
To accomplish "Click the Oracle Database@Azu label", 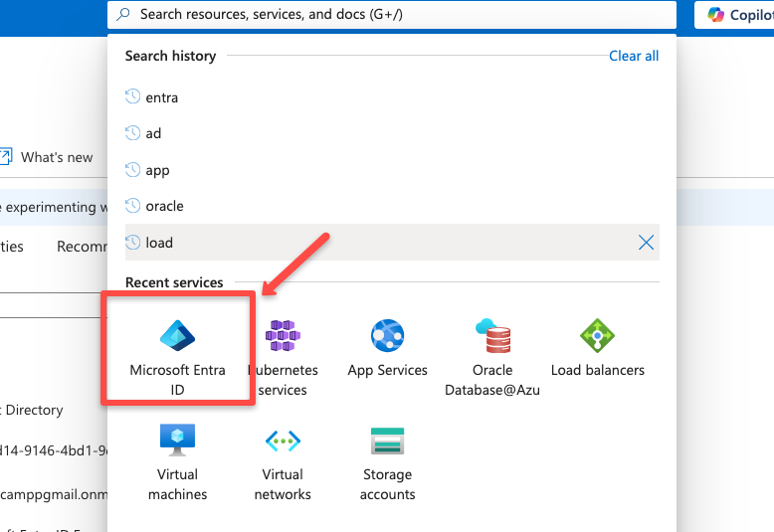I will click(492, 380).
